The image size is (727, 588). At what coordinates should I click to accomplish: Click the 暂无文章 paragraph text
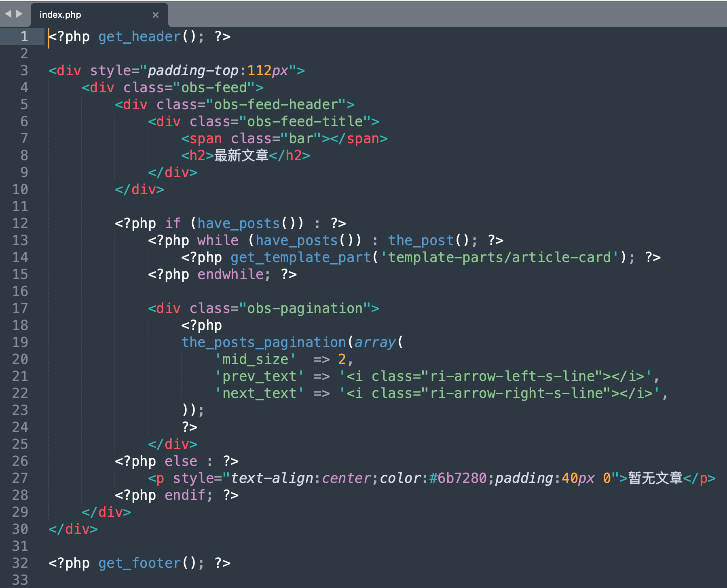click(x=655, y=478)
